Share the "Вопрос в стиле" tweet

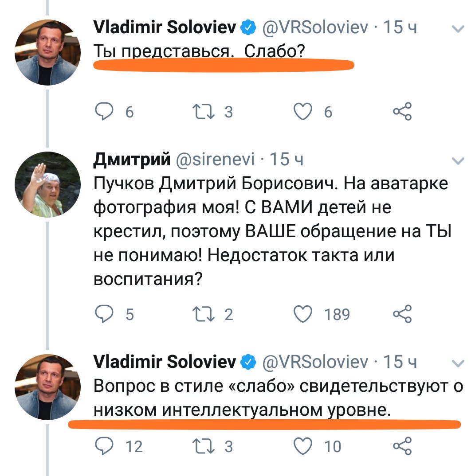402,445
